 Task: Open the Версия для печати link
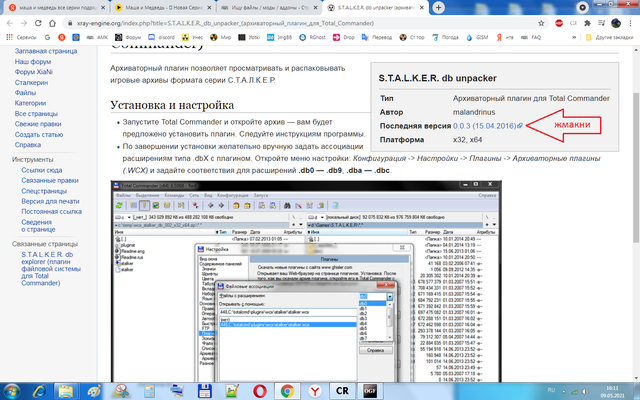(50, 201)
